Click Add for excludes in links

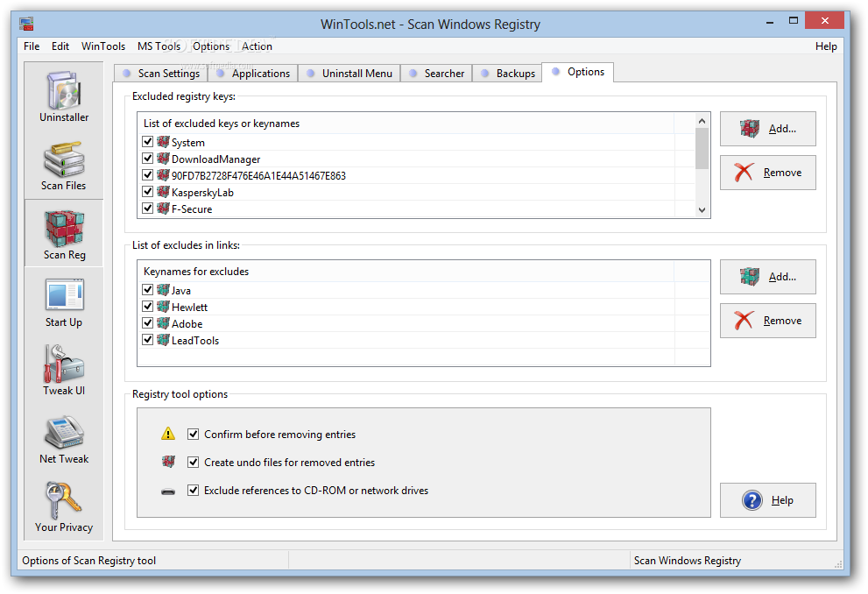[768, 277]
